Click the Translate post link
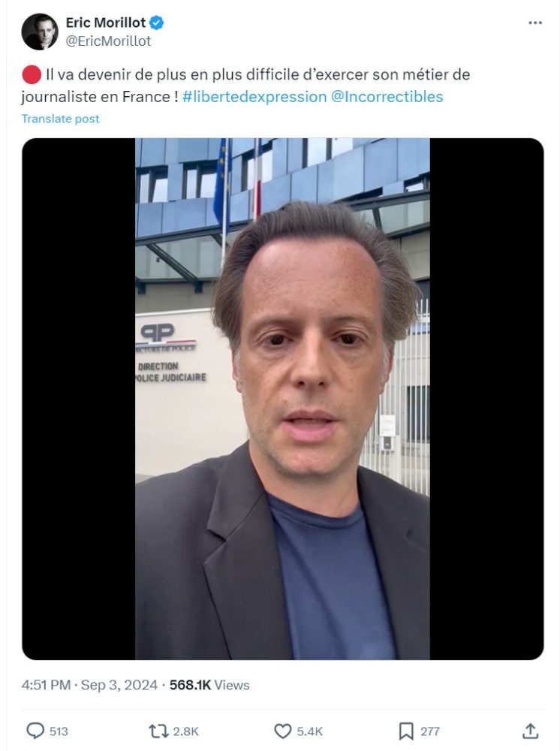 click(x=60, y=119)
